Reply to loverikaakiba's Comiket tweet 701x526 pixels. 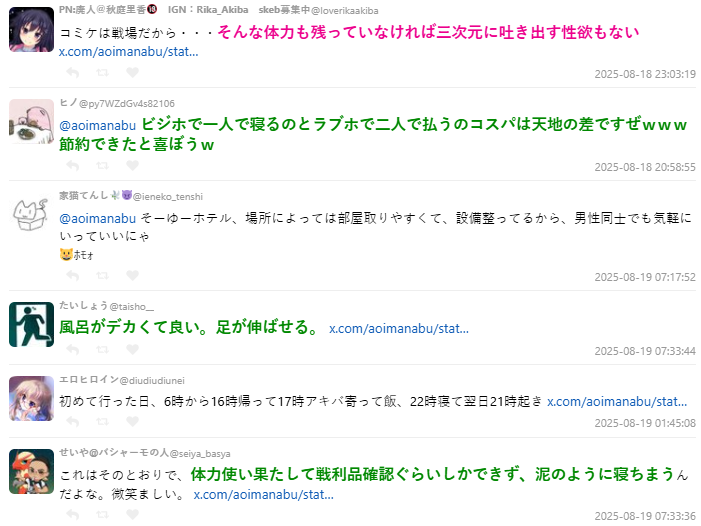click(x=73, y=72)
